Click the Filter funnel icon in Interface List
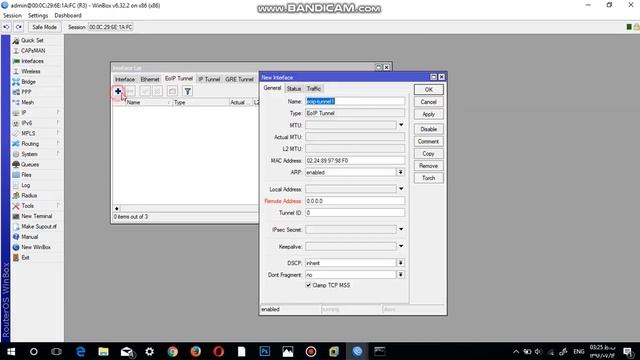The height and width of the screenshot is (360, 640). (x=187, y=91)
